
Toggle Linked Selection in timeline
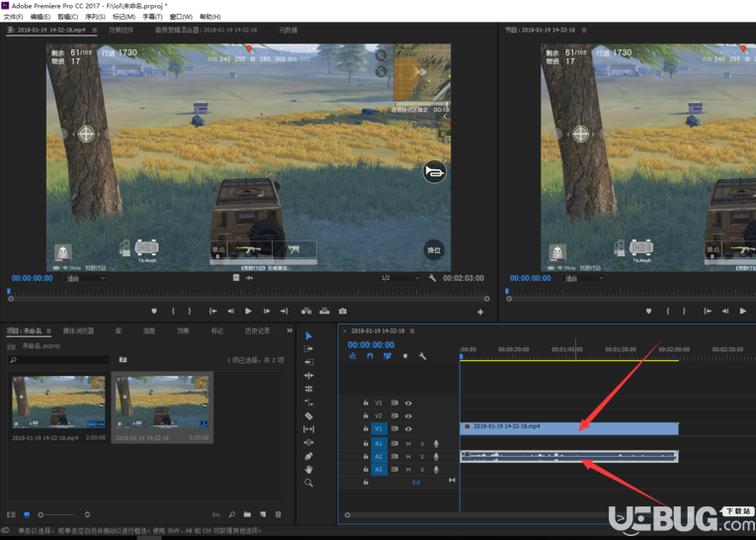click(x=387, y=356)
